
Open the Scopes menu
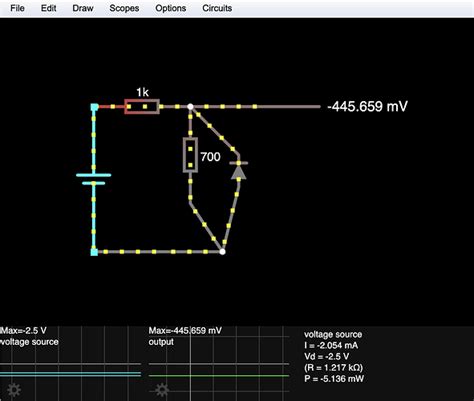(x=124, y=8)
